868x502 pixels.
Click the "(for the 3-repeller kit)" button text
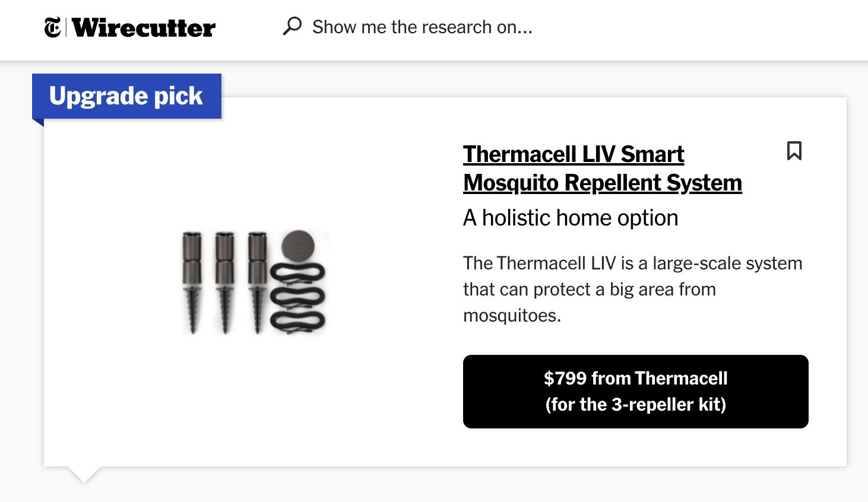636,405
